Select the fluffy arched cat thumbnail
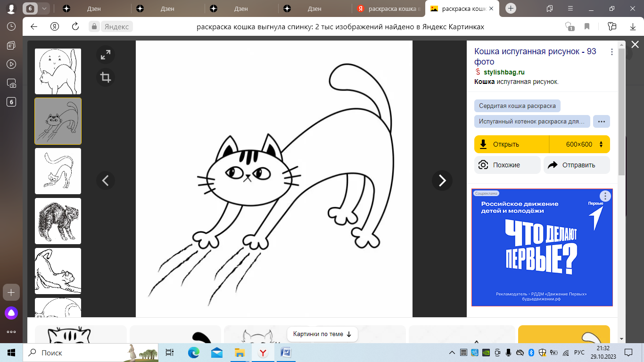Viewport: 644px width, 362px height. tap(58, 221)
